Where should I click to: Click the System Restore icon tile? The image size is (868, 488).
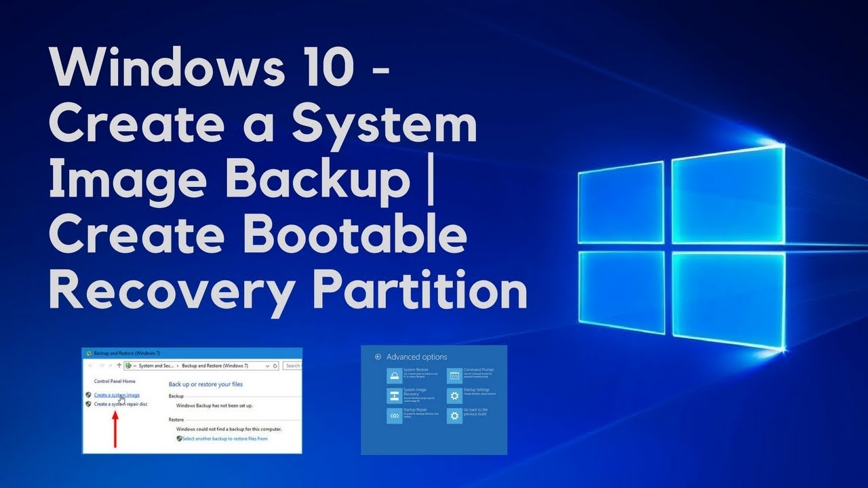click(x=395, y=375)
